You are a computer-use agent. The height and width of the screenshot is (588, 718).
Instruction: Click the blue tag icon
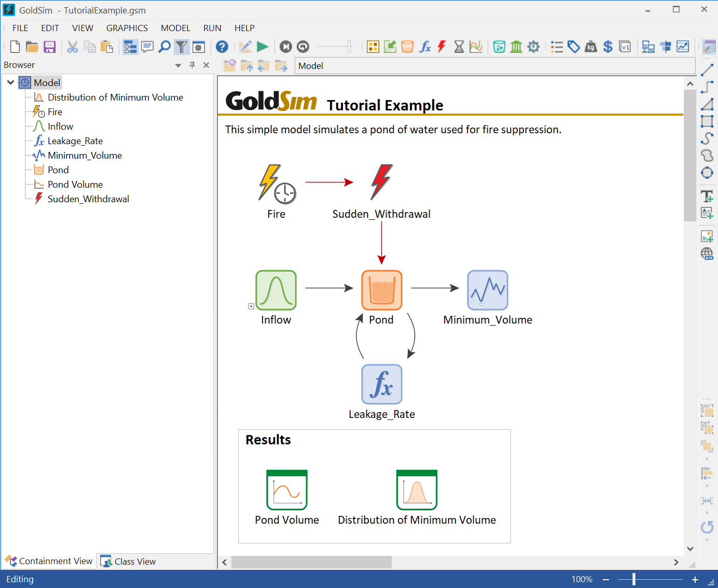[574, 47]
